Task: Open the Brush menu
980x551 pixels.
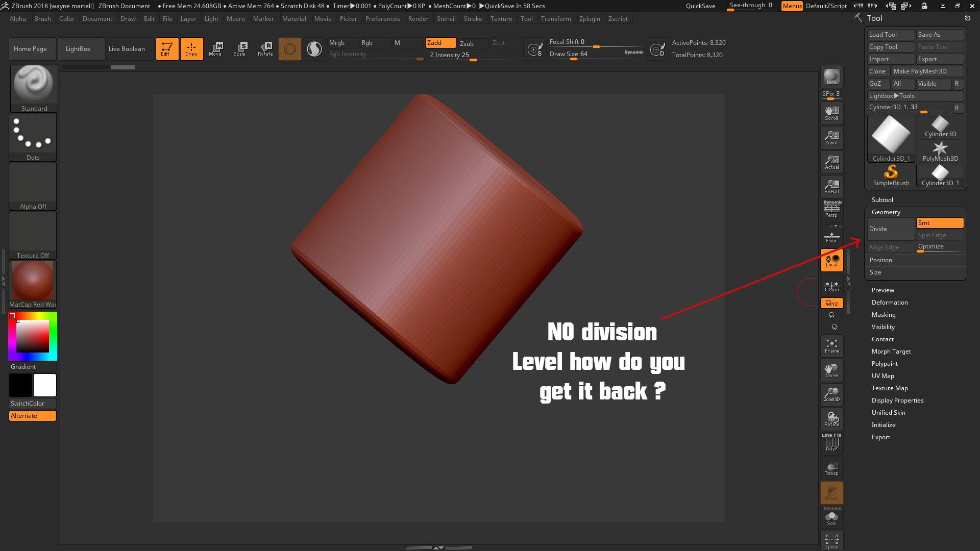Action: [x=42, y=19]
